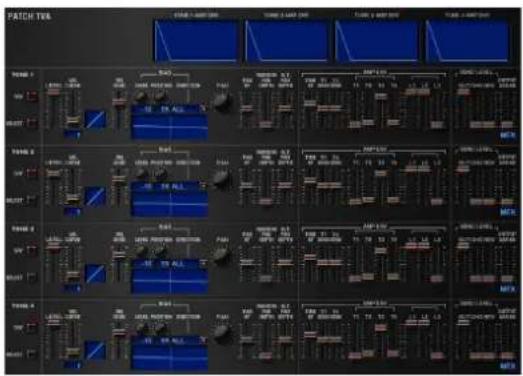Image resolution: width=523 pixels, height=376 pixels.
Task: Click the Tone 3 bias level knob
Action: click(140, 251)
